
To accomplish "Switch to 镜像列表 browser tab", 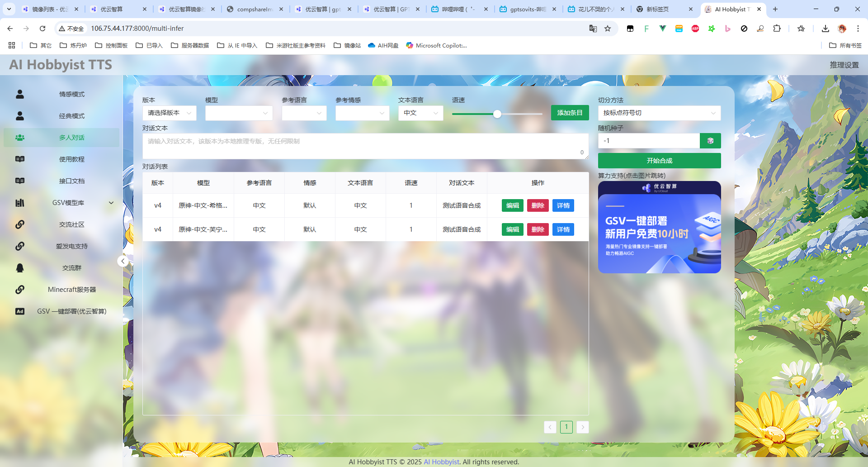I will pos(51,9).
